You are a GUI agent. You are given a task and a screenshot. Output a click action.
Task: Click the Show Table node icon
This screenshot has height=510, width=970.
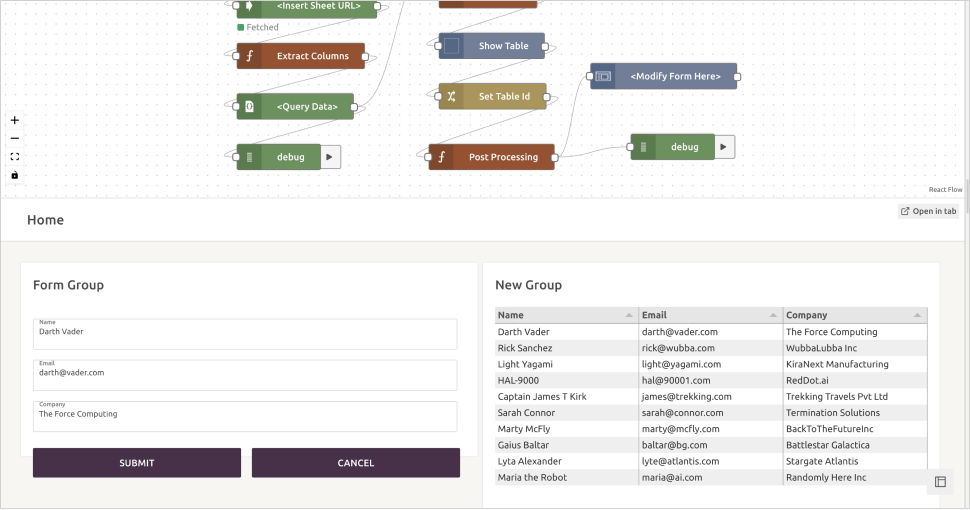pos(451,46)
